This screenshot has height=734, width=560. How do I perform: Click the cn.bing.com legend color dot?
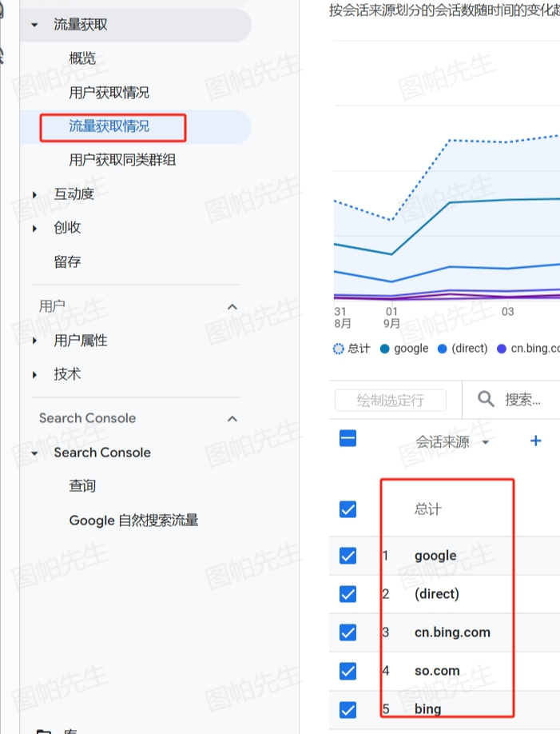[x=502, y=349]
